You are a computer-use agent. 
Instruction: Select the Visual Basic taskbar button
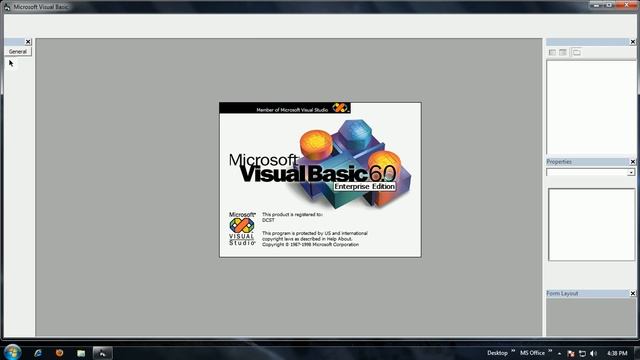102,353
